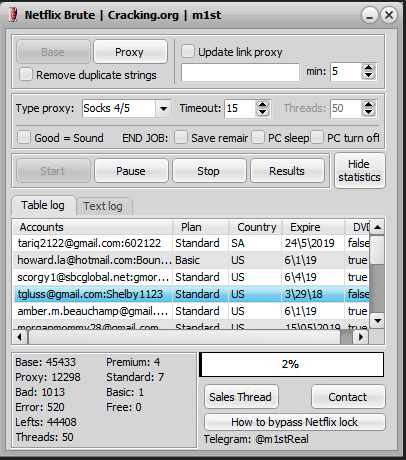The image size is (406, 460).
Task: Click the 2% progress bar
Action: click(291, 364)
